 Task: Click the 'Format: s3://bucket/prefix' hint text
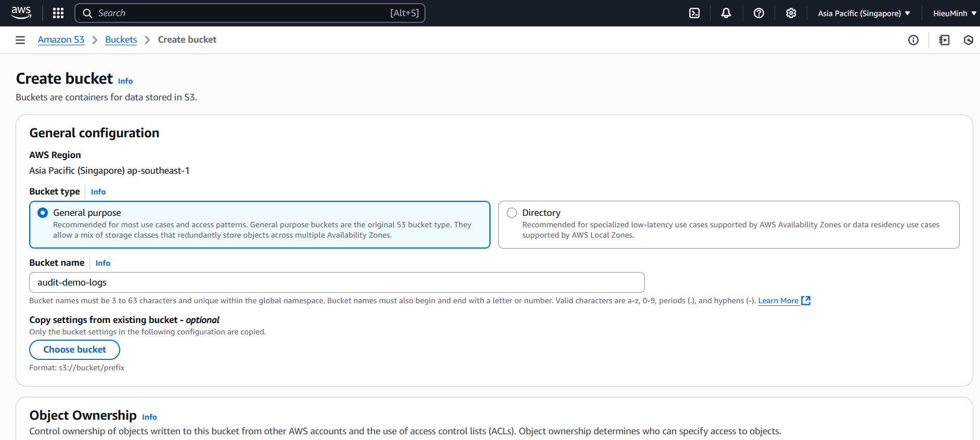tap(77, 368)
